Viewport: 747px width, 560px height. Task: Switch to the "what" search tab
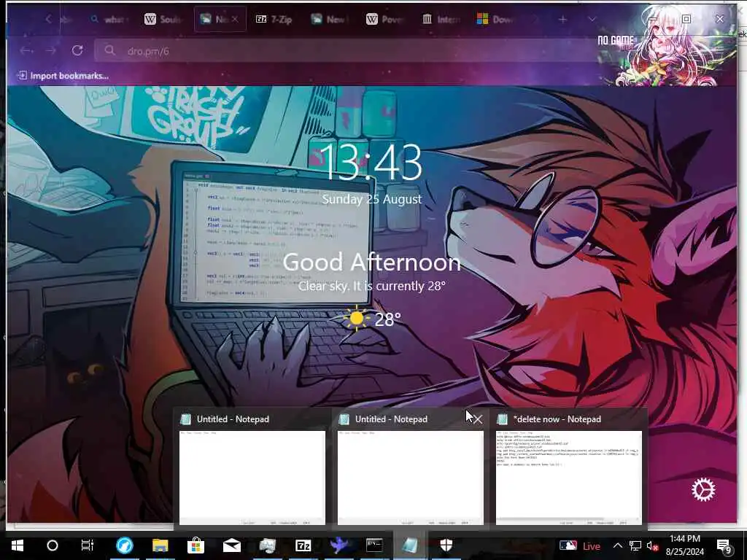pos(109,19)
